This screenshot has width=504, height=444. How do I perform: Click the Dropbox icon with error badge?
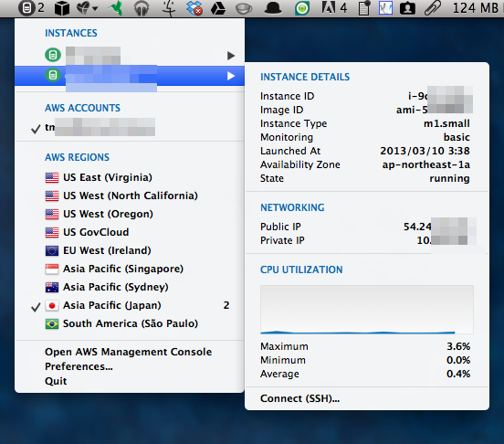194,8
